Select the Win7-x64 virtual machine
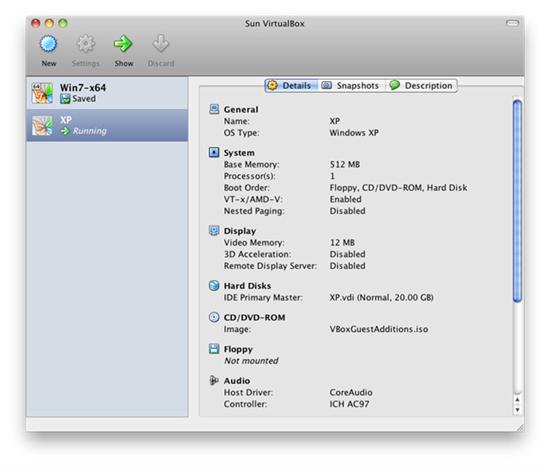 (107, 93)
